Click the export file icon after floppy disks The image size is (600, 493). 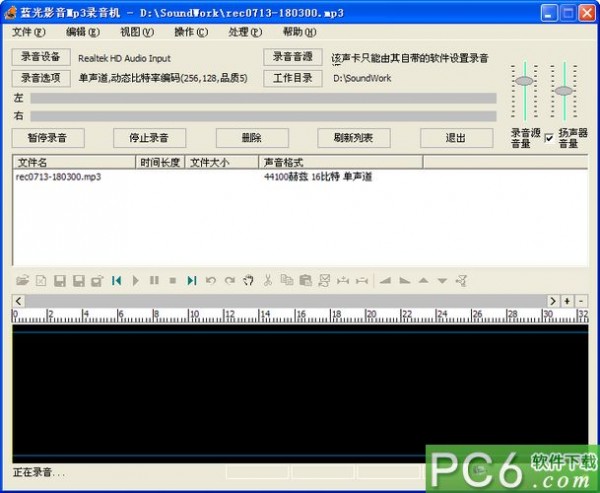click(x=97, y=281)
